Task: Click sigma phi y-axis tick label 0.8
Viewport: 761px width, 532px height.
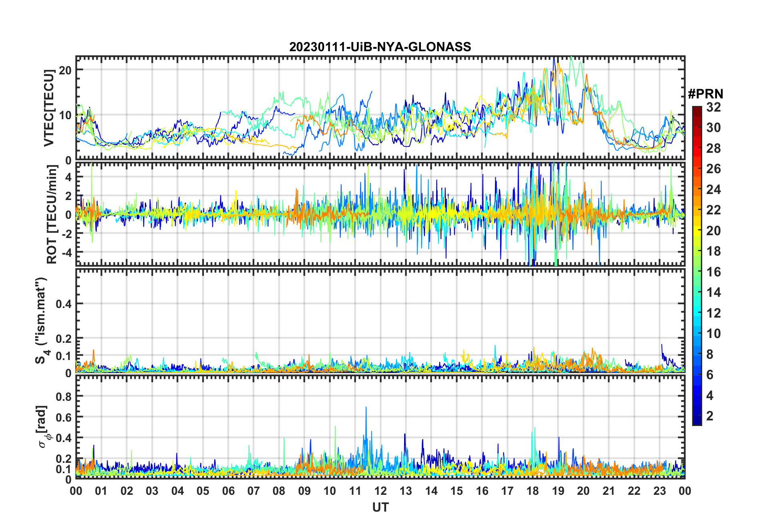Action: (64, 397)
